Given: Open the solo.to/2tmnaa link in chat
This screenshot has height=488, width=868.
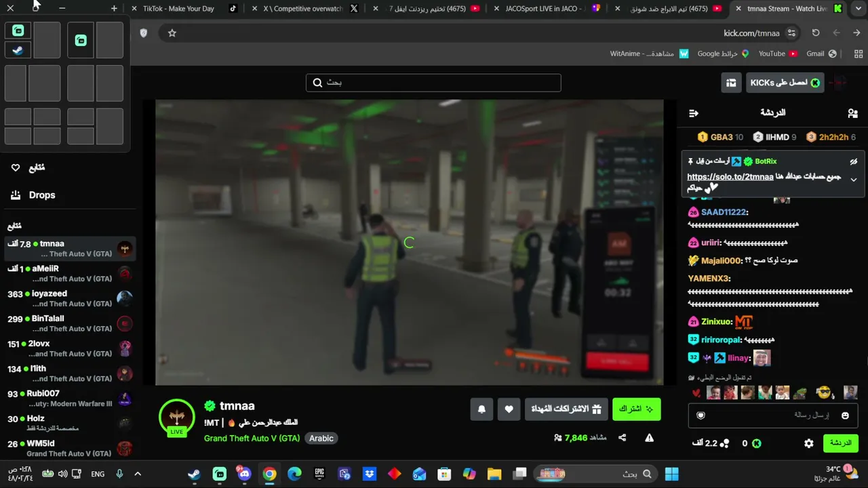Looking at the screenshot, I should 730,177.
